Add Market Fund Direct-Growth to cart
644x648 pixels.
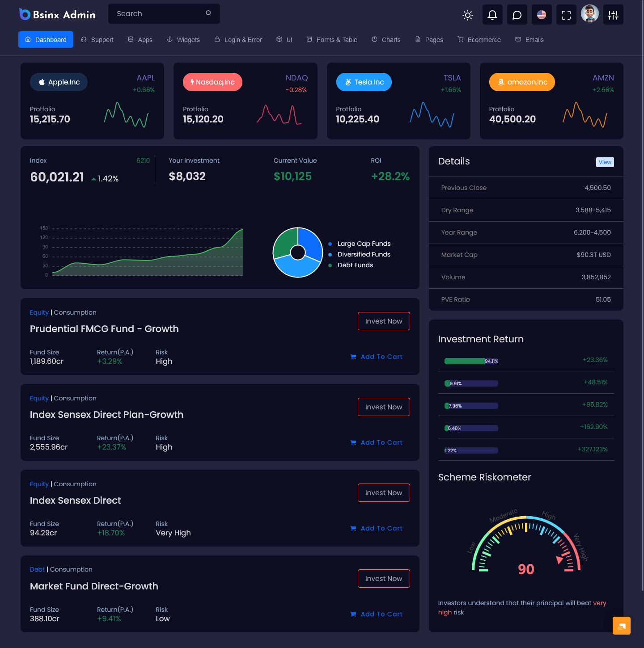point(376,614)
